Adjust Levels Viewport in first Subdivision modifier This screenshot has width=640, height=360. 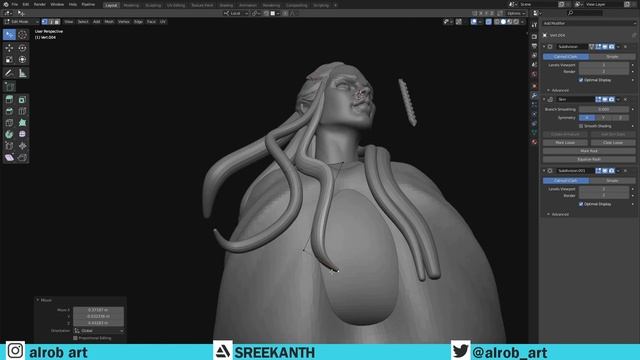pyautogui.click(x=604, y=65)
